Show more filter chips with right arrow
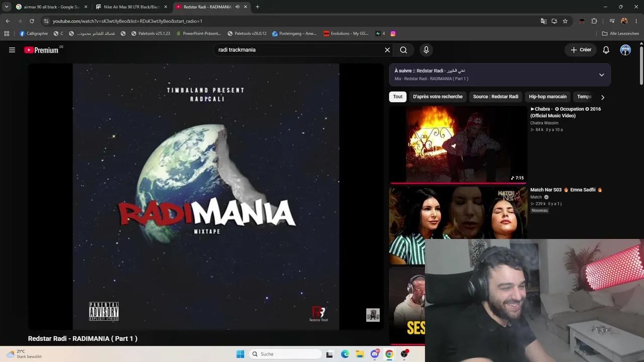Image resolution: width=644 pixels, height=362 pixels. pyautogui.click(x=603, y=97)
